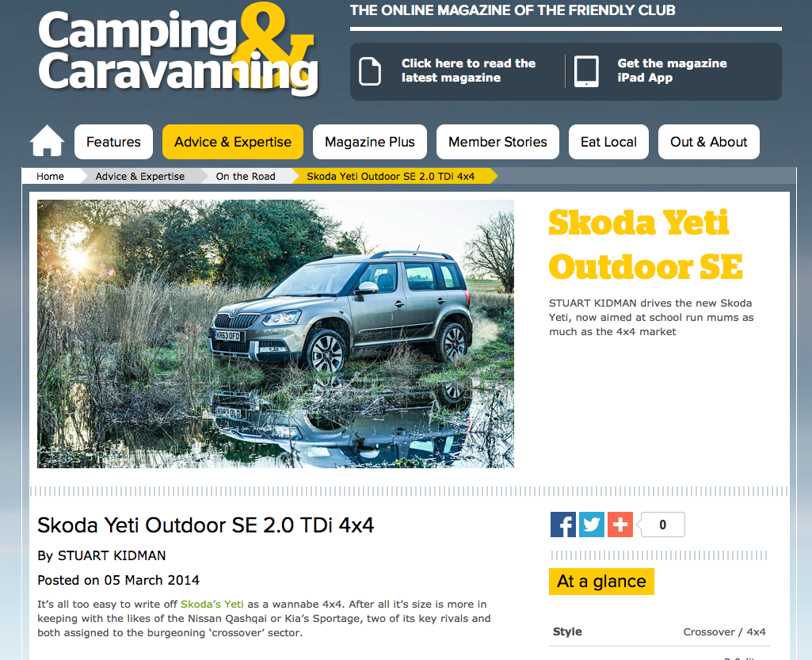The image size is (812, 660).
Task: Click Home in the breadcrumb
Action: click(50, 176)
